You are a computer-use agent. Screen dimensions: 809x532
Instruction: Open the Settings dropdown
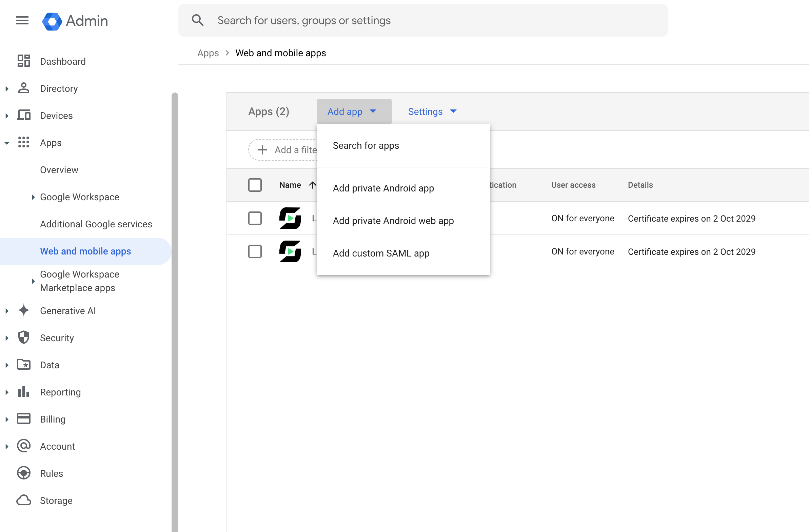(x=432, y=111)
